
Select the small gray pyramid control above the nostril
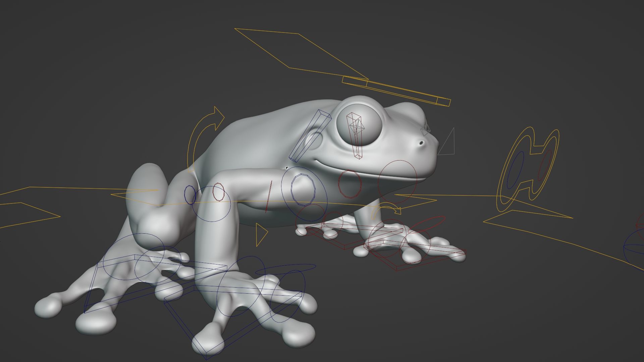click(x=425, y=130)
